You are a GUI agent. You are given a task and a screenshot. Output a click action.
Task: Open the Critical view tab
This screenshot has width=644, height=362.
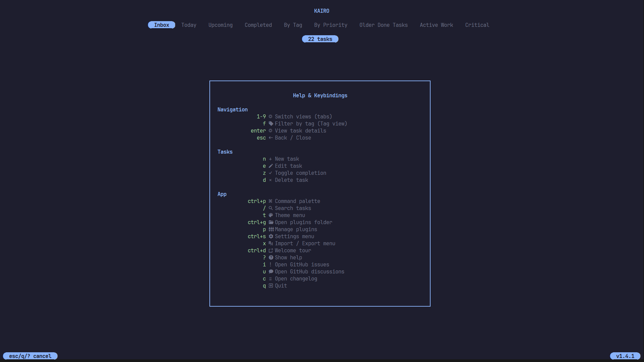[477, 25]
